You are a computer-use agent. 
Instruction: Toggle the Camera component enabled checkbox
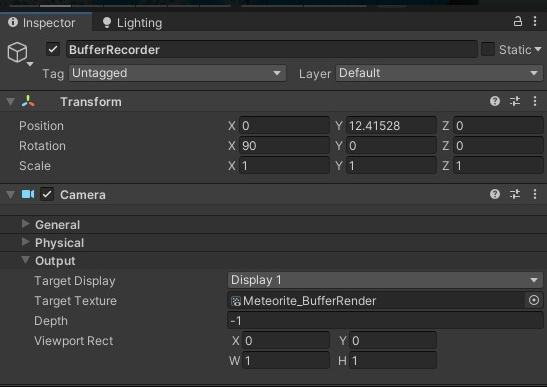[x=47, y=194]
